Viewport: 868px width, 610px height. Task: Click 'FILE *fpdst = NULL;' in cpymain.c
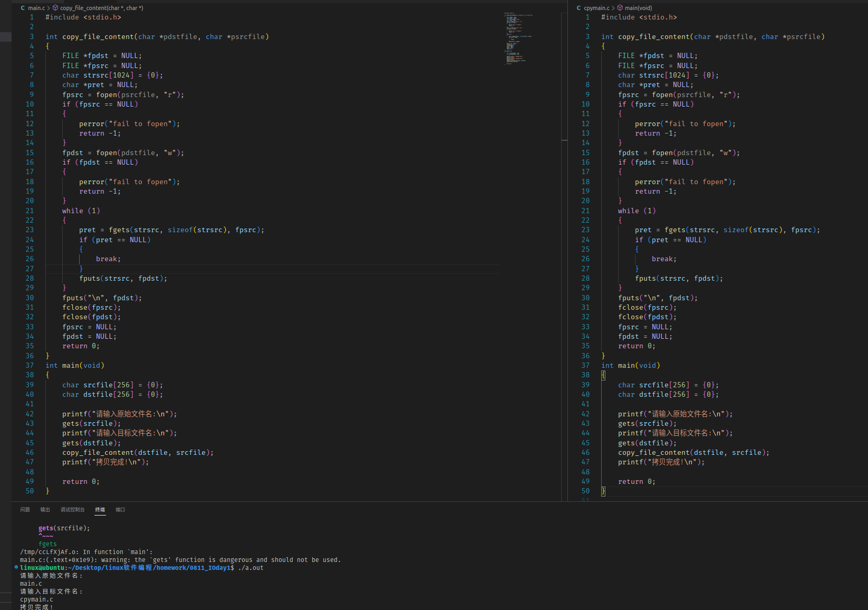tap(658, 55)
